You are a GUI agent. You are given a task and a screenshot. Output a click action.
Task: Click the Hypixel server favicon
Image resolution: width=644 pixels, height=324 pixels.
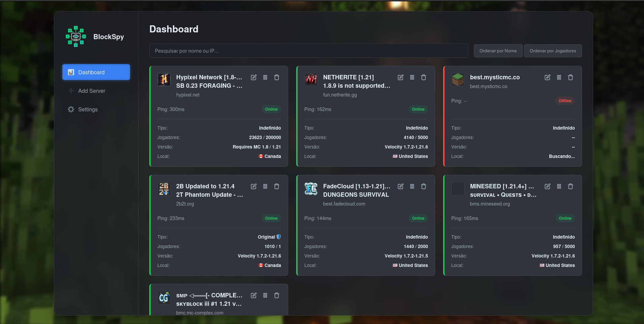(x=164, y=80)
